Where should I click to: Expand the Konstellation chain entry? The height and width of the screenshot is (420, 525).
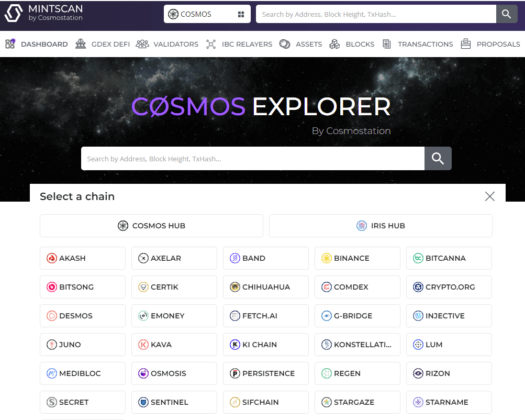pyautogui.click(x=357, y=345)
